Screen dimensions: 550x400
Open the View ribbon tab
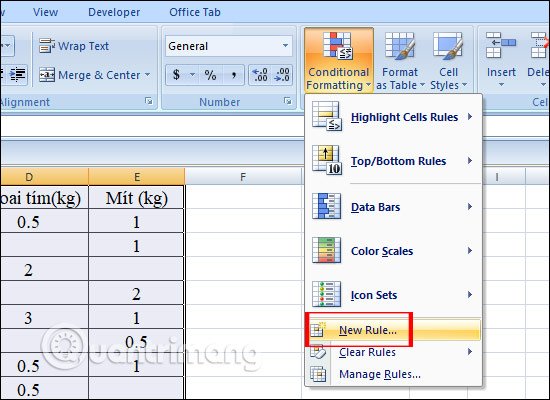point(45,12)
